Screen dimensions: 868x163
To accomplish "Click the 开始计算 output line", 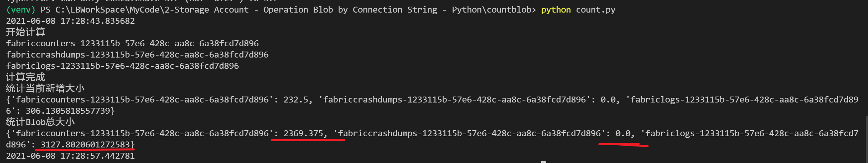I will point(25,32).
